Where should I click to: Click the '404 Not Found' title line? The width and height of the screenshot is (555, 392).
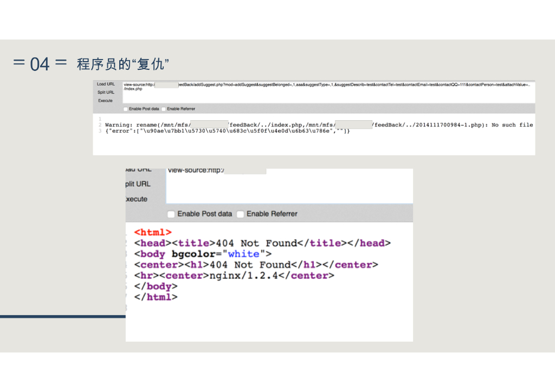pos(262,243)
